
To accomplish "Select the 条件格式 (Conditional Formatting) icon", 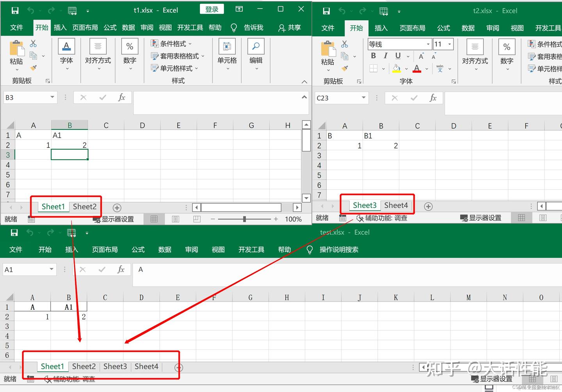I will point(154,43).
